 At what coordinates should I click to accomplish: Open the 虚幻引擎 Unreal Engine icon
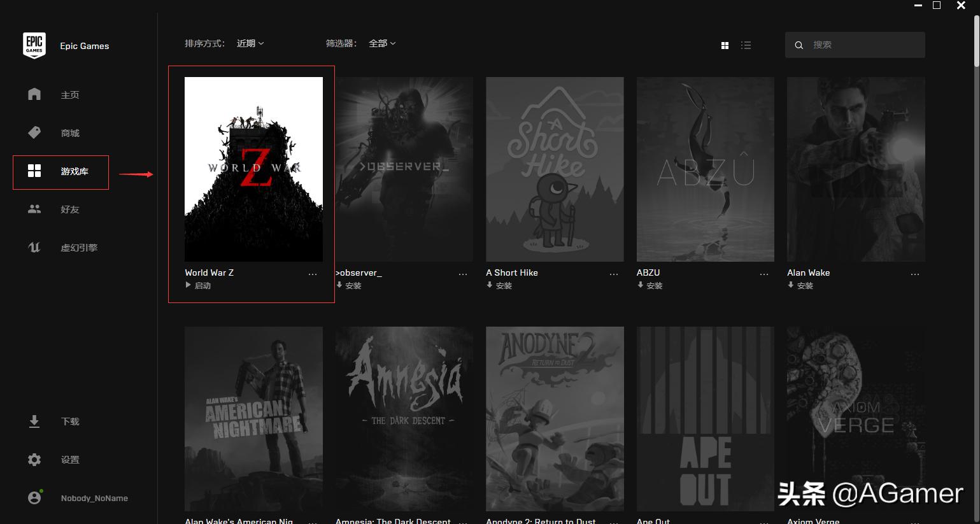pyautogui.click(x=34, y=247)
